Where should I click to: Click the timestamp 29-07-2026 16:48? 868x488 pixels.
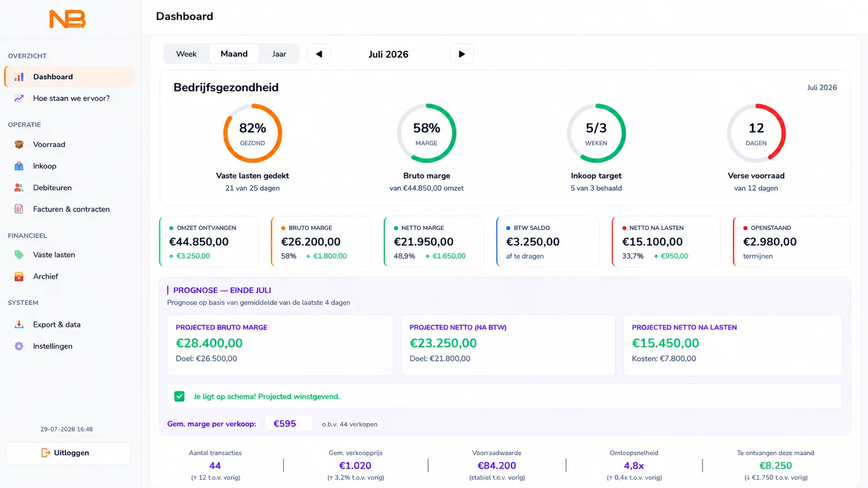coord(67,429)
